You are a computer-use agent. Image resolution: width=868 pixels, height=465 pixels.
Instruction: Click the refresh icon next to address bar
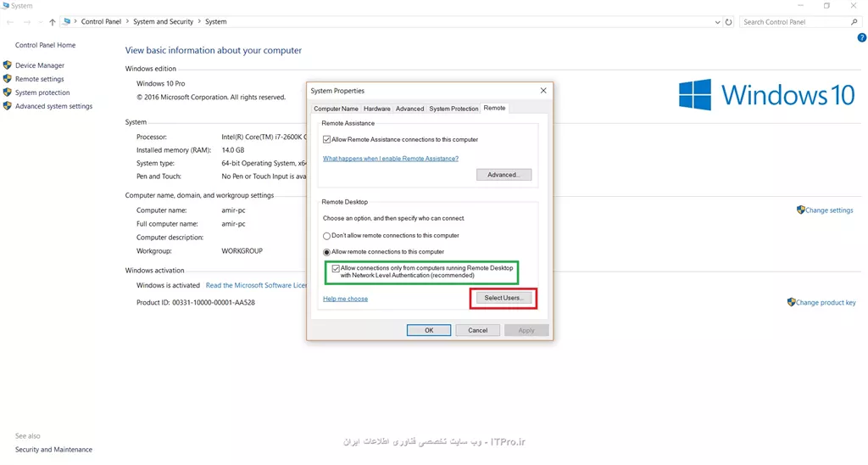(728, 22)
